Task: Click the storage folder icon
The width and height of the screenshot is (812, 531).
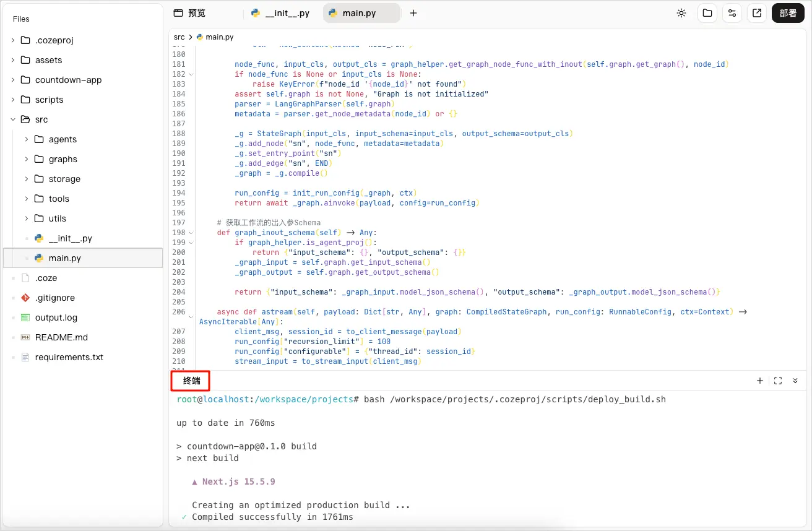Action: [x=39, y=179]
